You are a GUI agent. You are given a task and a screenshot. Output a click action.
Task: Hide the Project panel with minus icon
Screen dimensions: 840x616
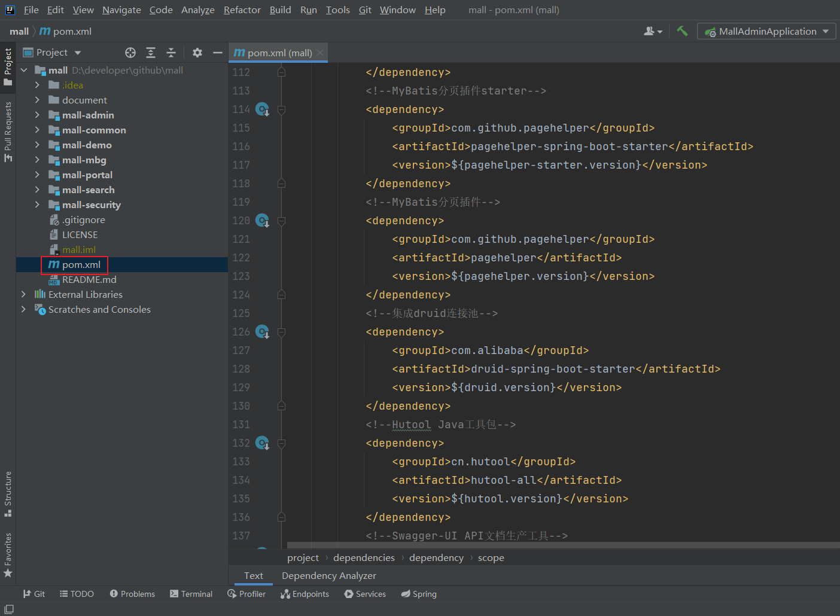(218, 53)
